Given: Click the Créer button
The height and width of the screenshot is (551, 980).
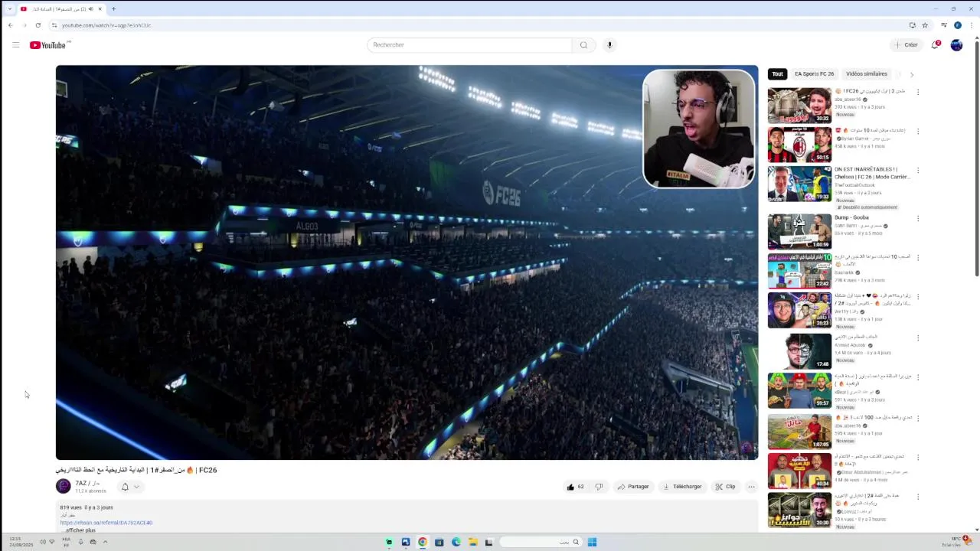Looking at the screenshot, I should [x=906, y=45].
